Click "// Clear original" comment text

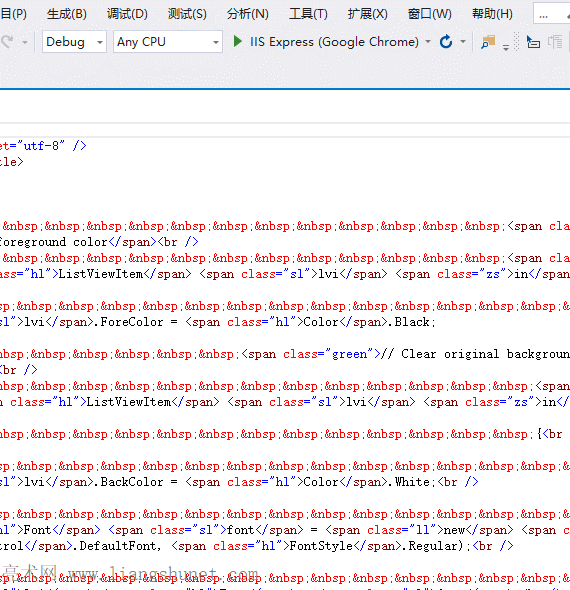tap(440, 354)
